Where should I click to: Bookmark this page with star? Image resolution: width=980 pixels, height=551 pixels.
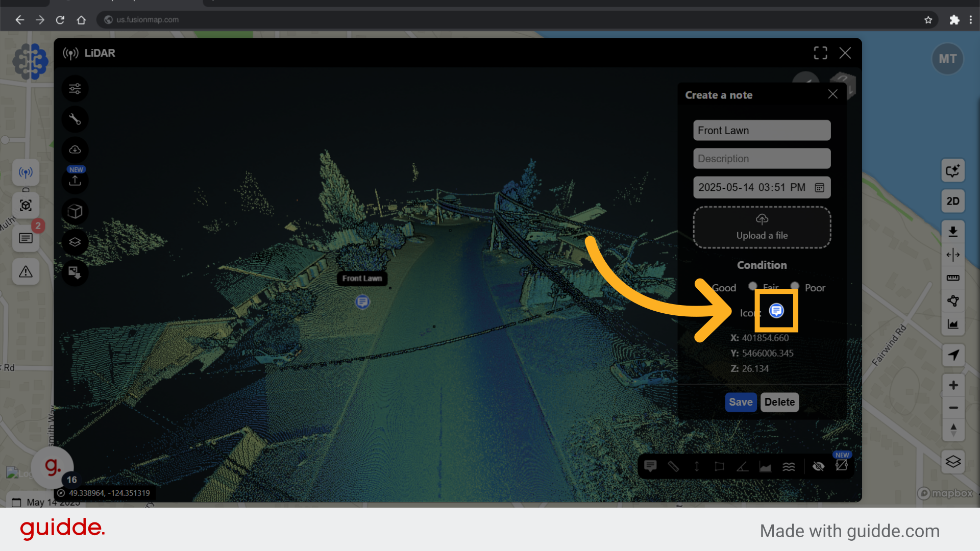click(x=928, y=20)
